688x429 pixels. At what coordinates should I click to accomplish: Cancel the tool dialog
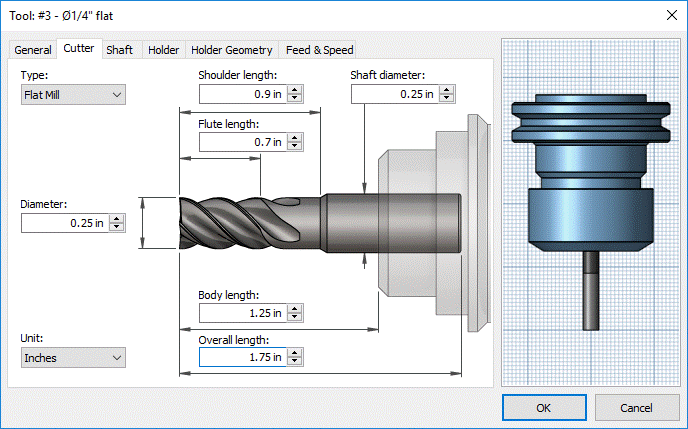pyautogui.click(x=636, y=408)
